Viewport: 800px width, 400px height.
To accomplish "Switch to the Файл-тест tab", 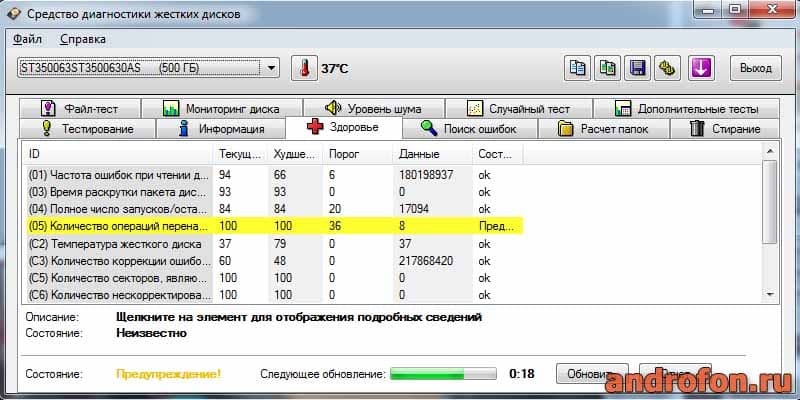I will [x=80, y=109].
